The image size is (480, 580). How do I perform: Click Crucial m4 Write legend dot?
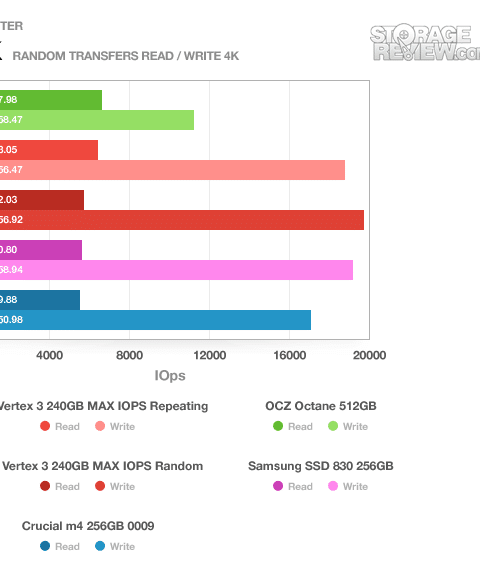[x=100, y=546]
